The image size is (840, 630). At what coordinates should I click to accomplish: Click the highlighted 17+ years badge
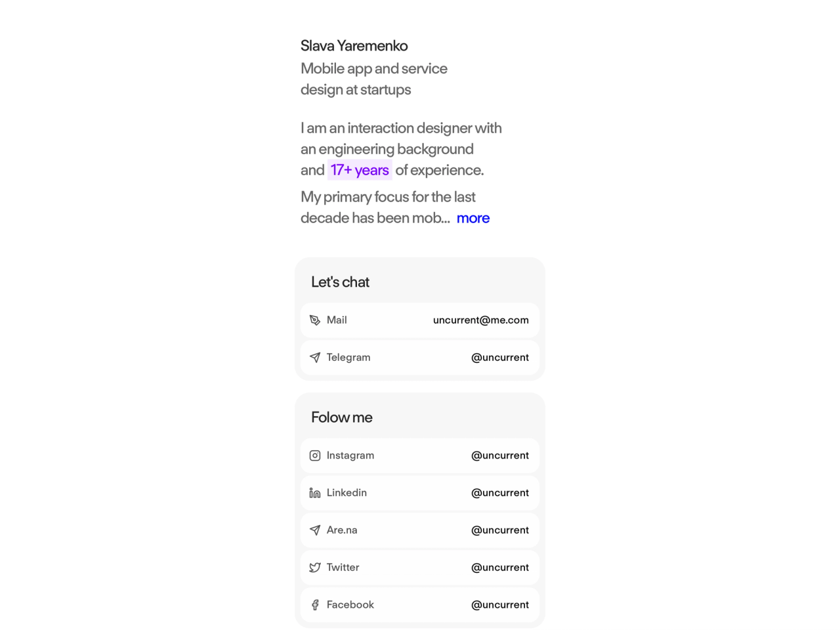[x=360, y=170]
